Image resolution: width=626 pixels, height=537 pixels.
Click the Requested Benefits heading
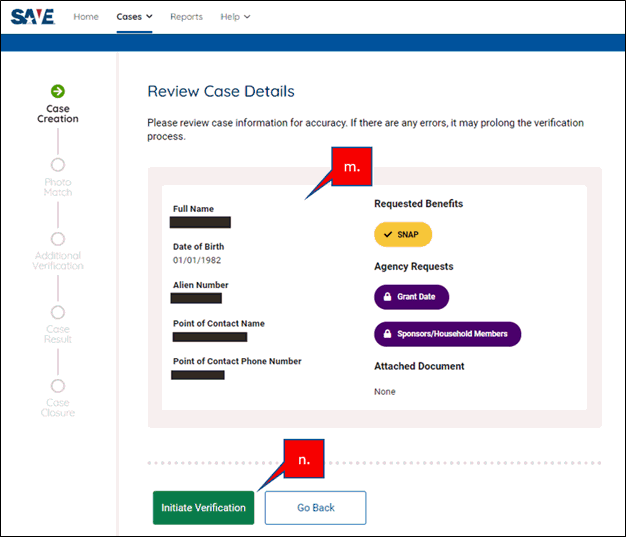tap(418, 204)
